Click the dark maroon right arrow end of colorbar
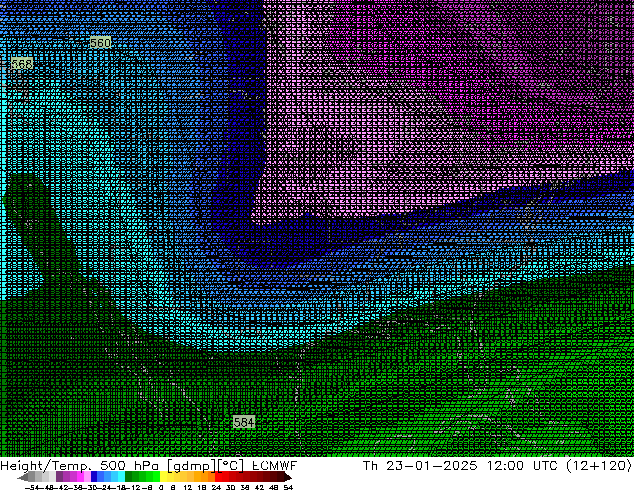 coord(288,477)
